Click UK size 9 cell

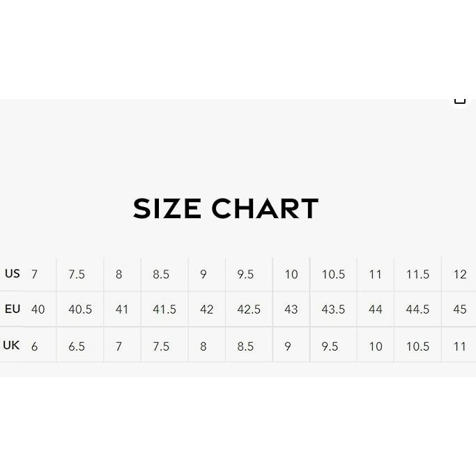pos(288,346)
